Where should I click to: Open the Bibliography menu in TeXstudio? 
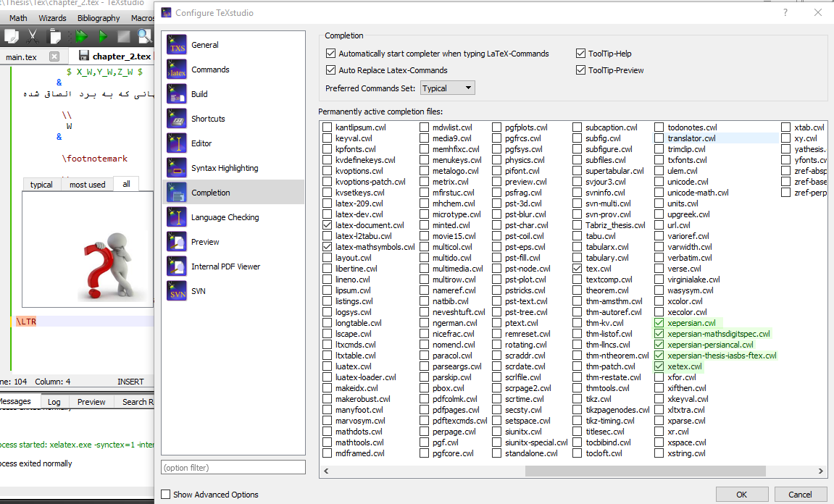[x=99, y=18]
